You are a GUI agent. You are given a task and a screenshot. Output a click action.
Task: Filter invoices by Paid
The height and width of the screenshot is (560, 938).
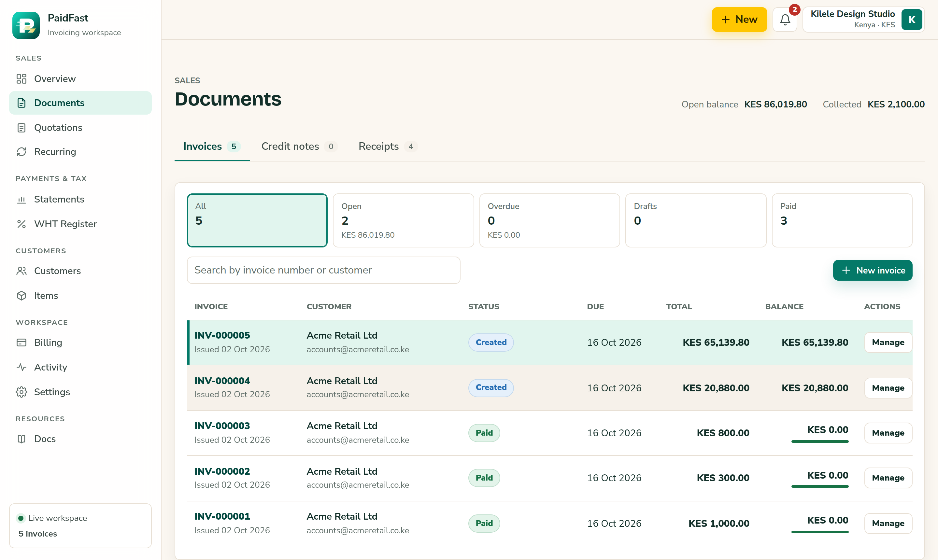point(842,220)
